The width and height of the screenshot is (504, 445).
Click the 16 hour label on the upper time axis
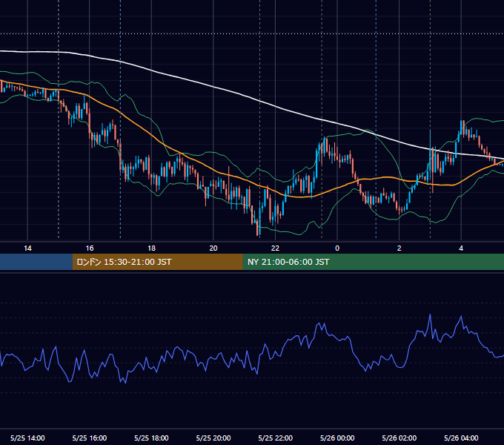pos(90,248)
